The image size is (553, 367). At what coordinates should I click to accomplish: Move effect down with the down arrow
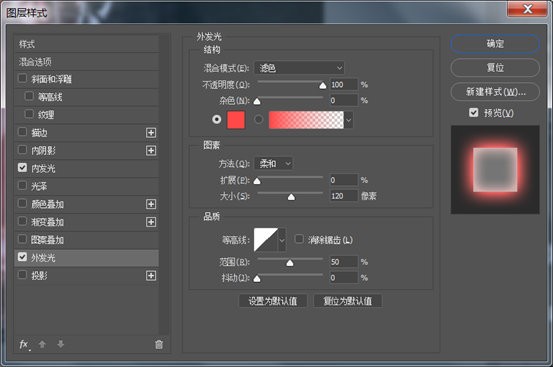pyautogui.click(x=61, y=344)
